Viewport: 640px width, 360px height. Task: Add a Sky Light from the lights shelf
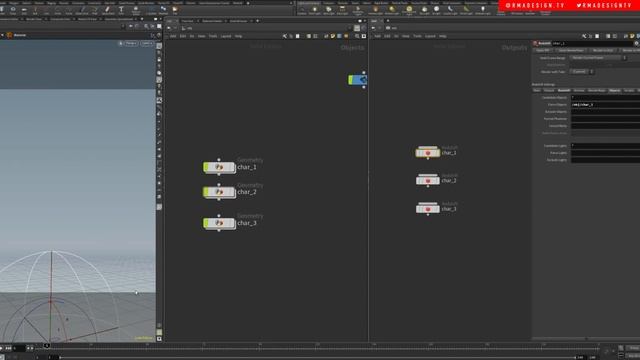pyautogui.click(x=424, y=10)
